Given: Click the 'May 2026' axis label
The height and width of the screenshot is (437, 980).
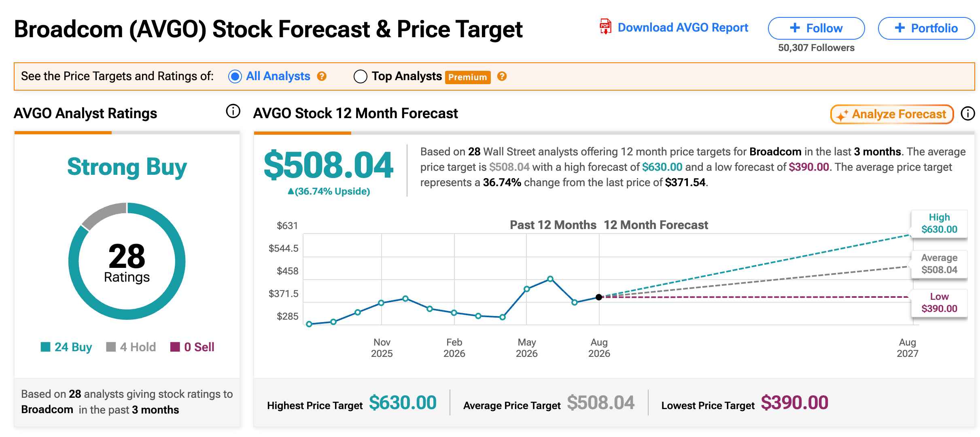Looking at the screenshot, I should (527, 348).
